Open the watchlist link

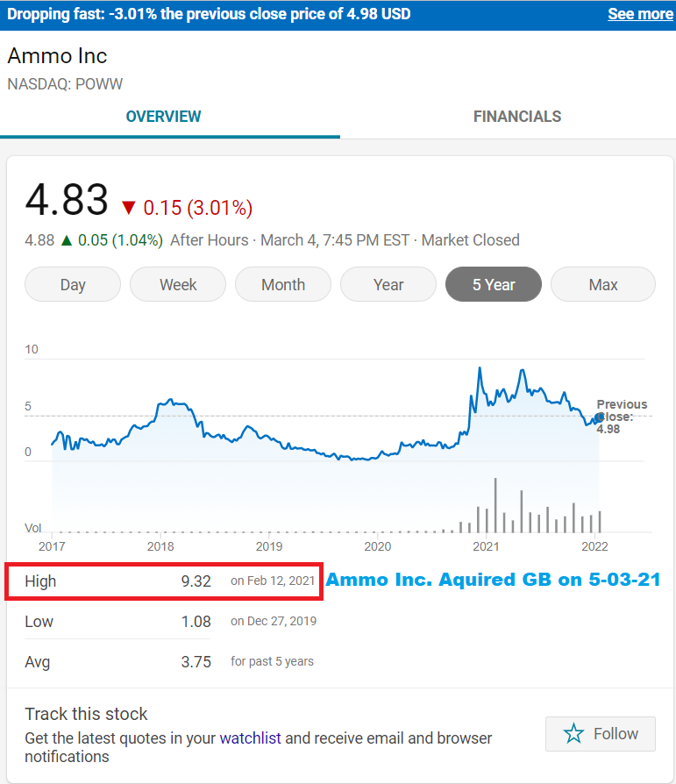coord(250,738)
